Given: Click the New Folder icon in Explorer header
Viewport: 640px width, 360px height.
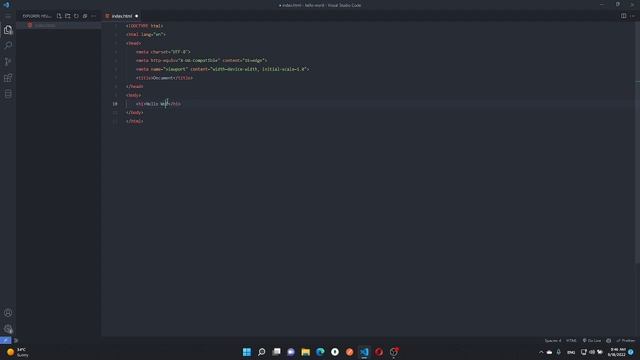Looking at the screenshot, I should coord(68,16).
